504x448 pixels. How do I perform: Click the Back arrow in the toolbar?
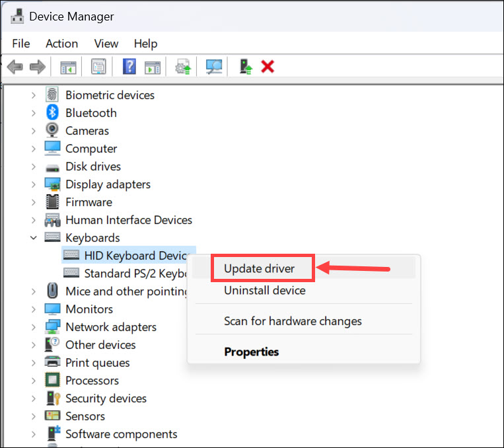click(15, 67)
